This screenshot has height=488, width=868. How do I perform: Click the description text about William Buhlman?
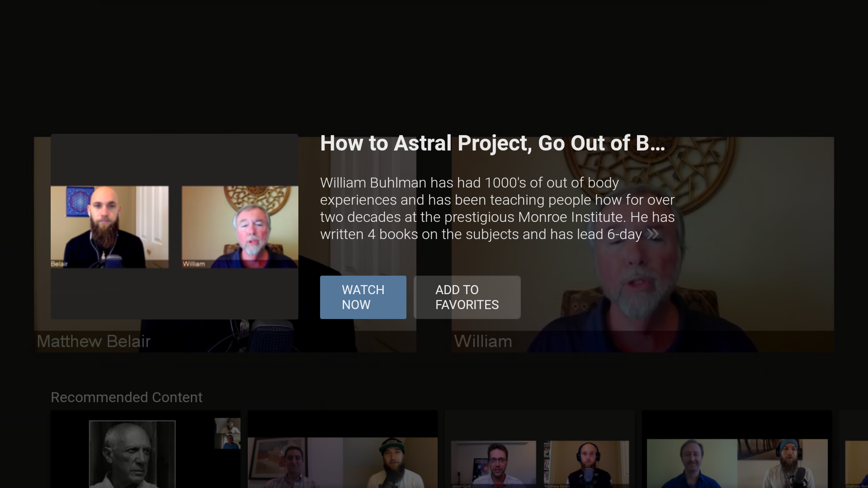(x=497, y=208)
